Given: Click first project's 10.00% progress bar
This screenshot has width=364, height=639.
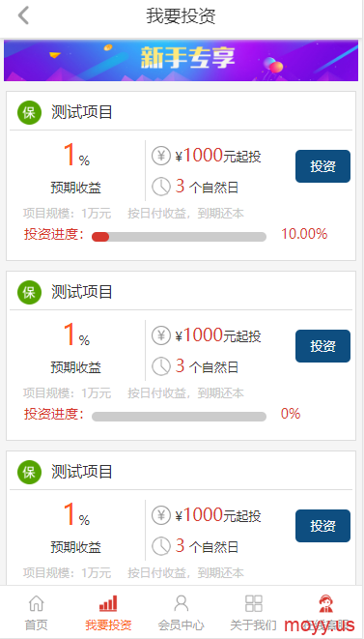Looking at the screenshot, I should [x=180, y=237].
